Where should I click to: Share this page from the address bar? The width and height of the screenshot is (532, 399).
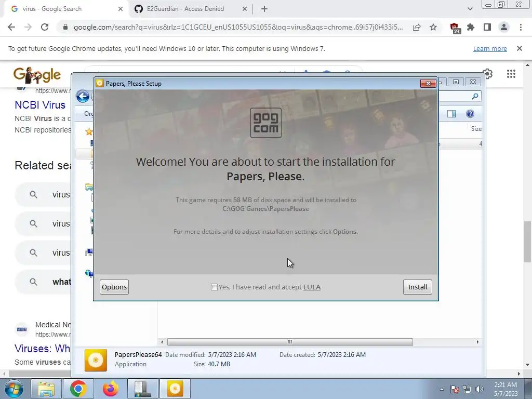(417, 27)
